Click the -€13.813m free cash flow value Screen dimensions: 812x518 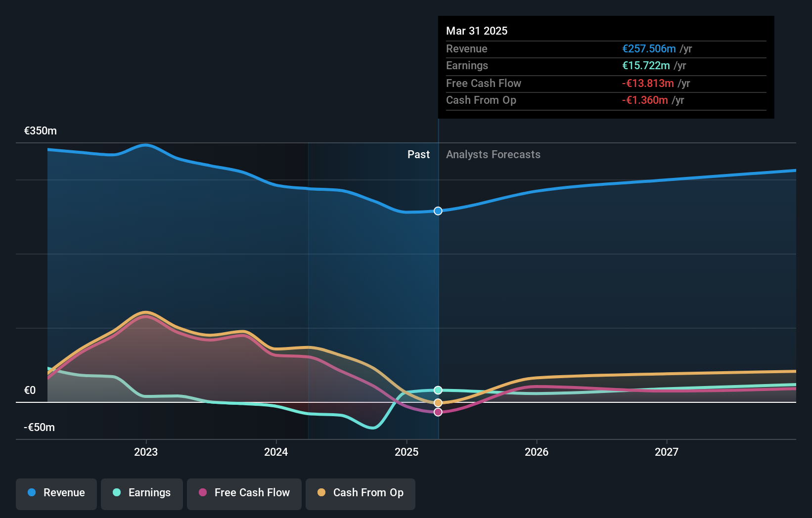tap(648, 84)
